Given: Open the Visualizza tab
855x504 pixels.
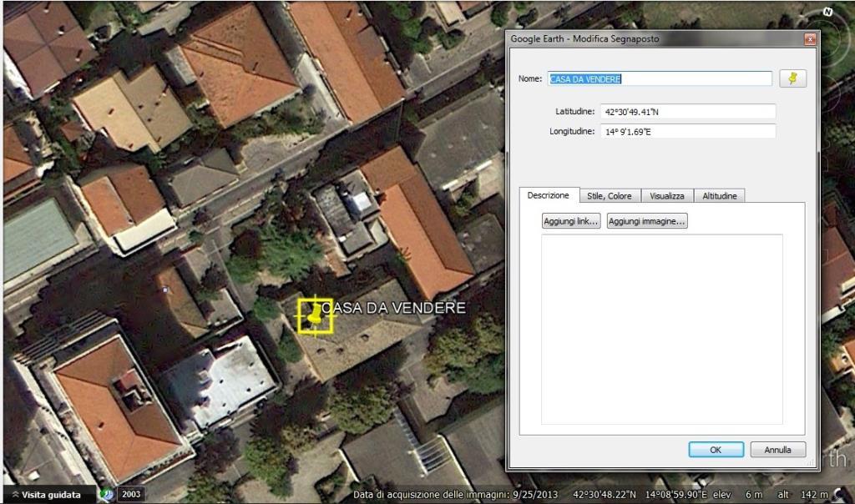Looking at the screenshot, I should coord(667,195).
